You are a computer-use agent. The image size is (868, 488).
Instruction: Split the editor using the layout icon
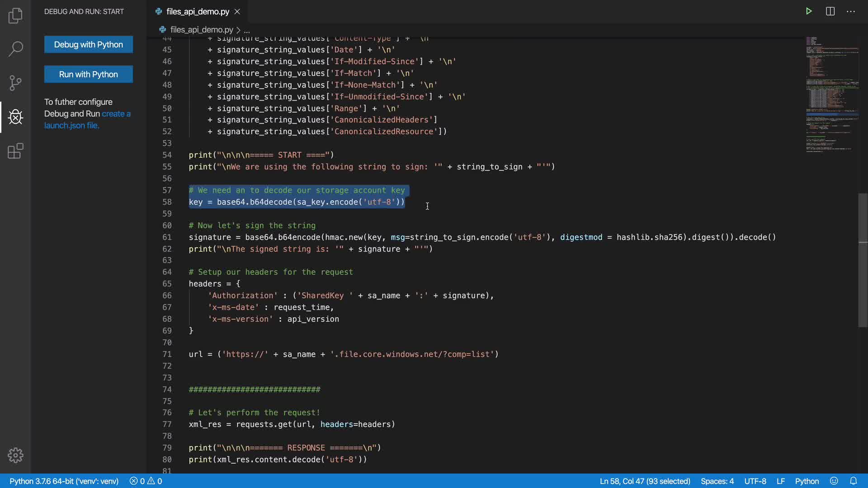coord(830,11)
